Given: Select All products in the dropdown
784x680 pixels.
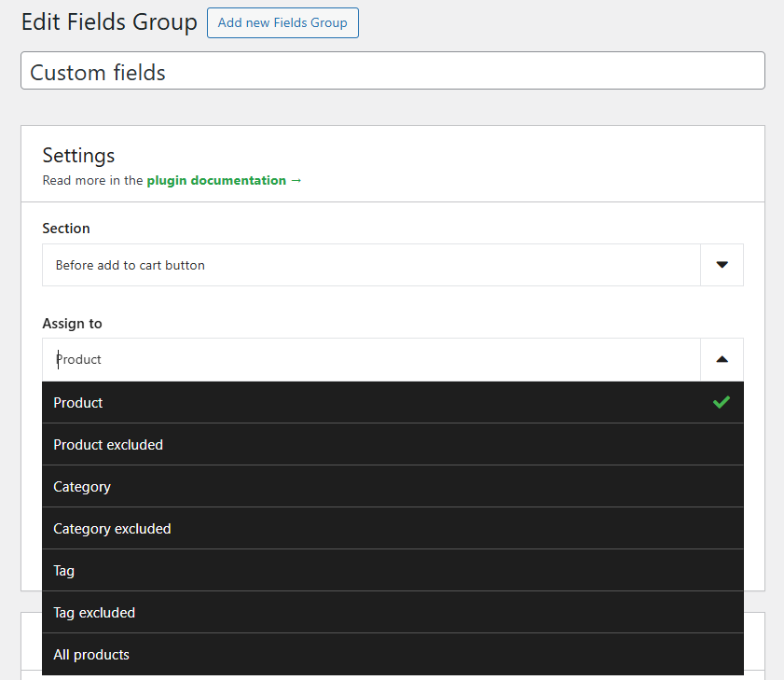Looking at the screenshot, I should pos(91,655).
